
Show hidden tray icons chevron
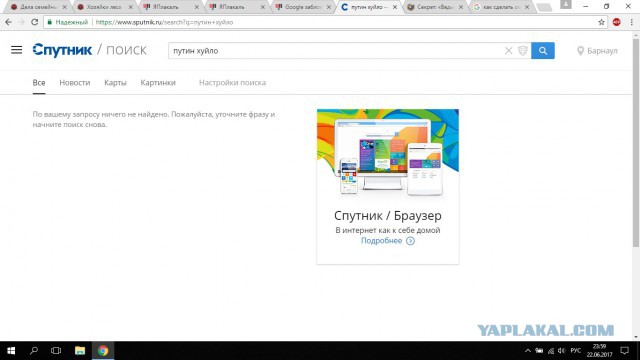(x=528, y=351)
